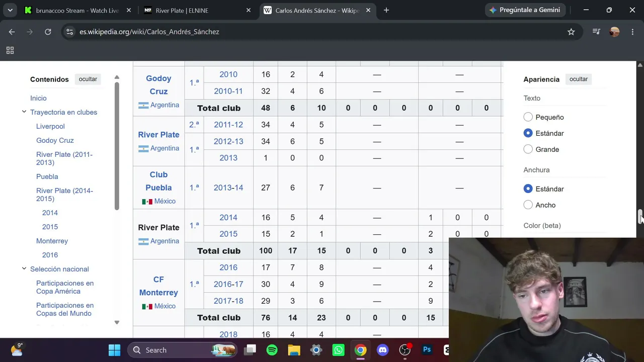Image resolution: width=644 pixels, height=362 pixels.
Task: Close the brunaccoo Stream tab
Action: point(129,10)
